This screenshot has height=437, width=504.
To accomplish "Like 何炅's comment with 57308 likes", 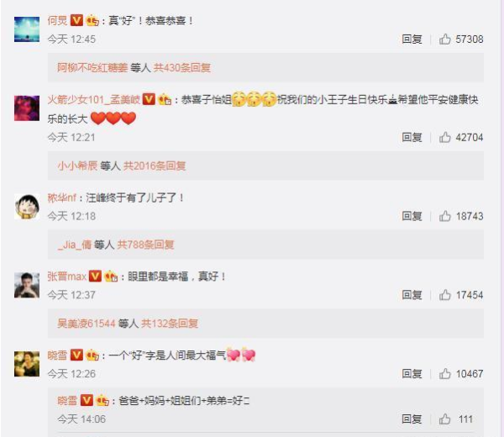I will coord(445,39).
